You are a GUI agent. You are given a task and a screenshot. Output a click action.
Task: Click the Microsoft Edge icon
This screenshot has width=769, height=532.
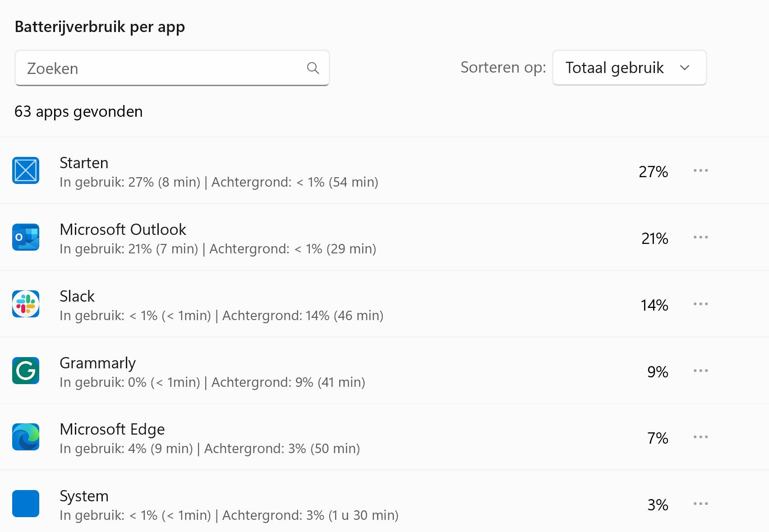tap(26, 437)
